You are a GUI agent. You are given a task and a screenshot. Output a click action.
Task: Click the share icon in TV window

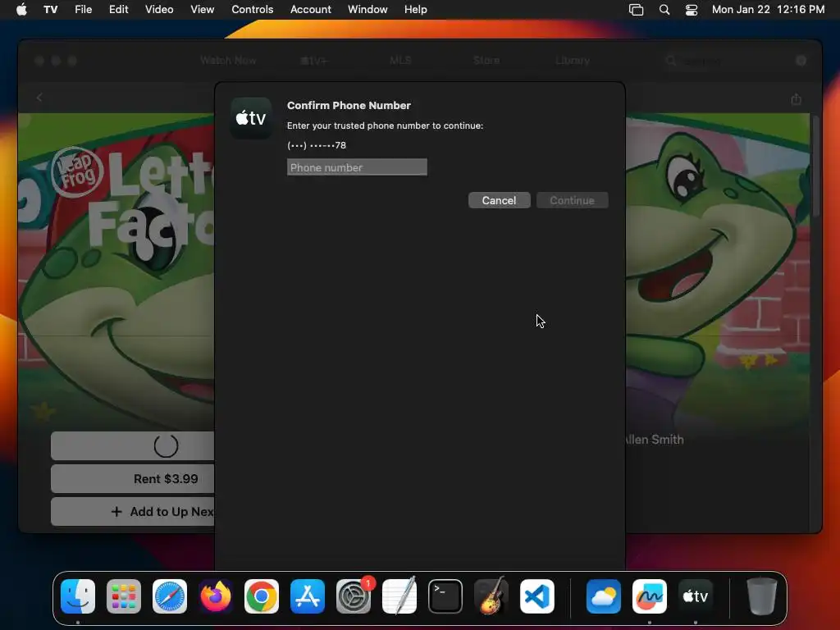coord(796,99)
